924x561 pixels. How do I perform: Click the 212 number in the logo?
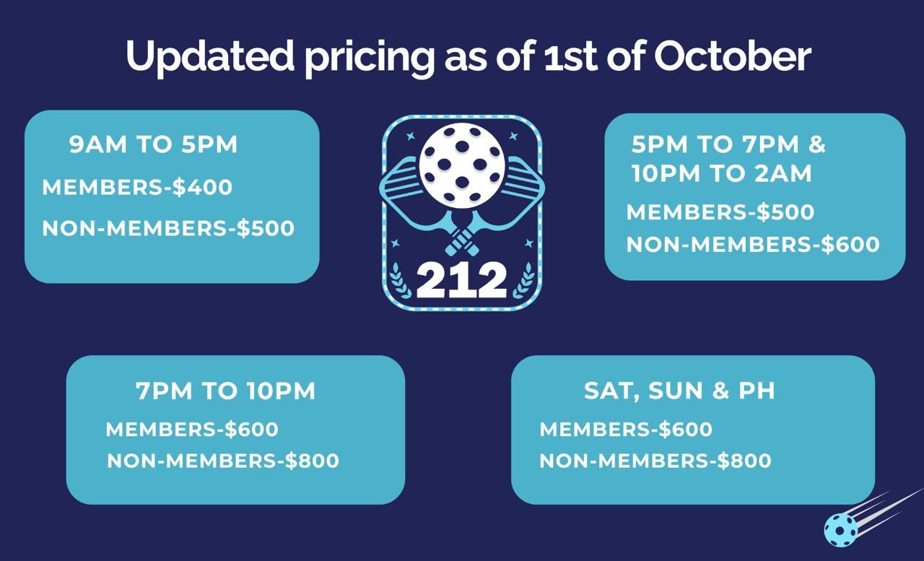point(462,280)
